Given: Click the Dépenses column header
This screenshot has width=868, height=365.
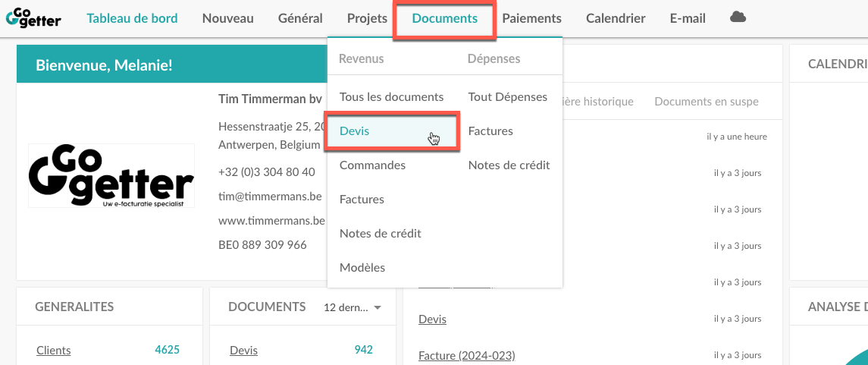Looking at the screenshot, I should tap(494, 58).
